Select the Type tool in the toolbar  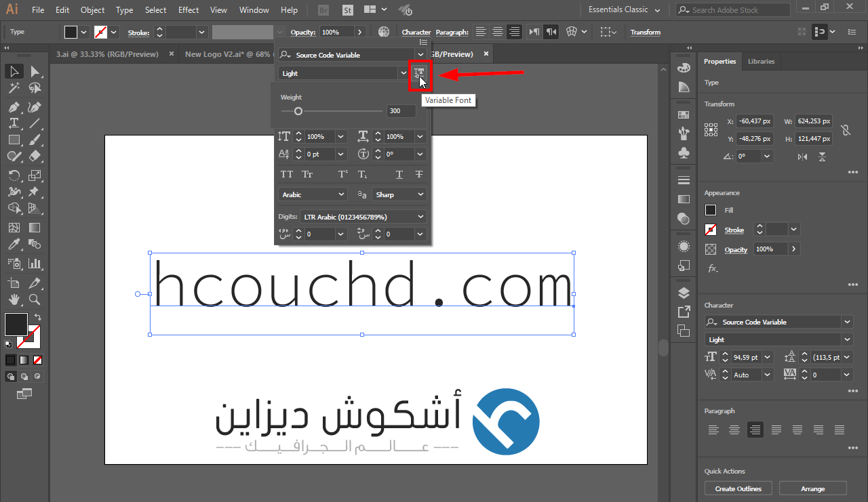coord(14,123)
